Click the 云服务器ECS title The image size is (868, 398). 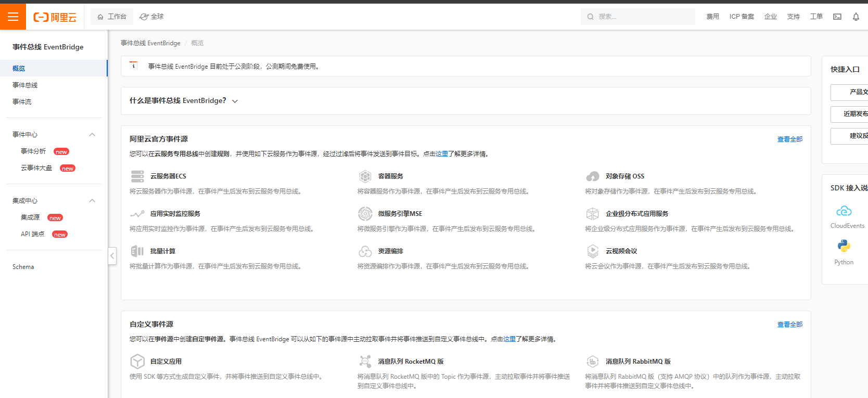pos(168,176)
